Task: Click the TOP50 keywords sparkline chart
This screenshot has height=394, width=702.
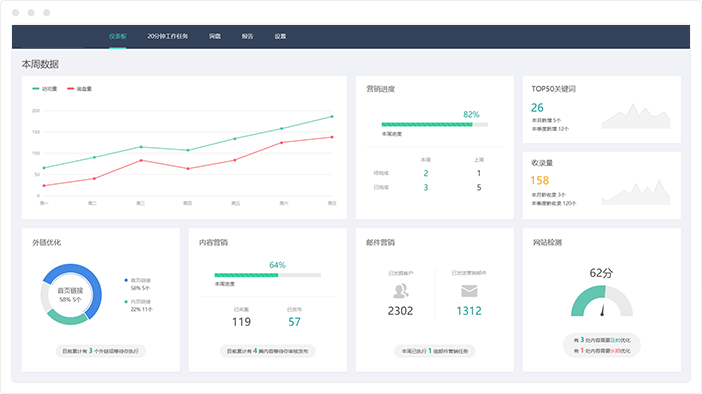Action: click(x=636, y=116)
